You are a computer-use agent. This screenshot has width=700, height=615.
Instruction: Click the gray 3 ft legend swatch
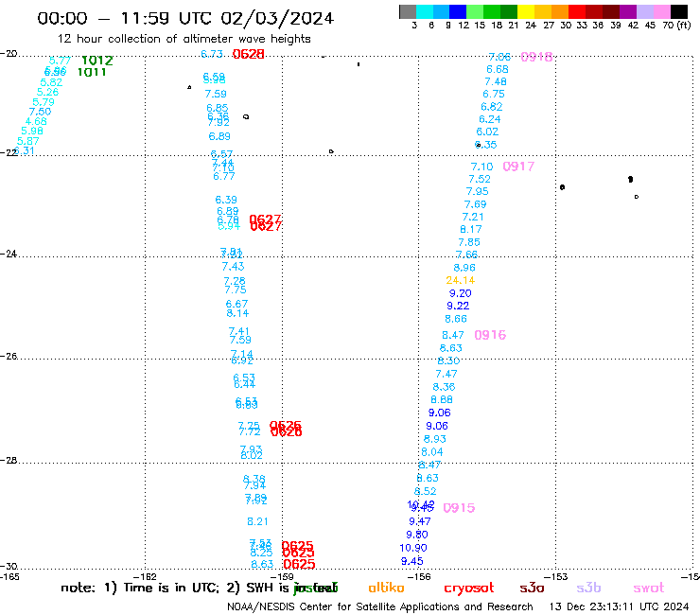tap(408, 11)
